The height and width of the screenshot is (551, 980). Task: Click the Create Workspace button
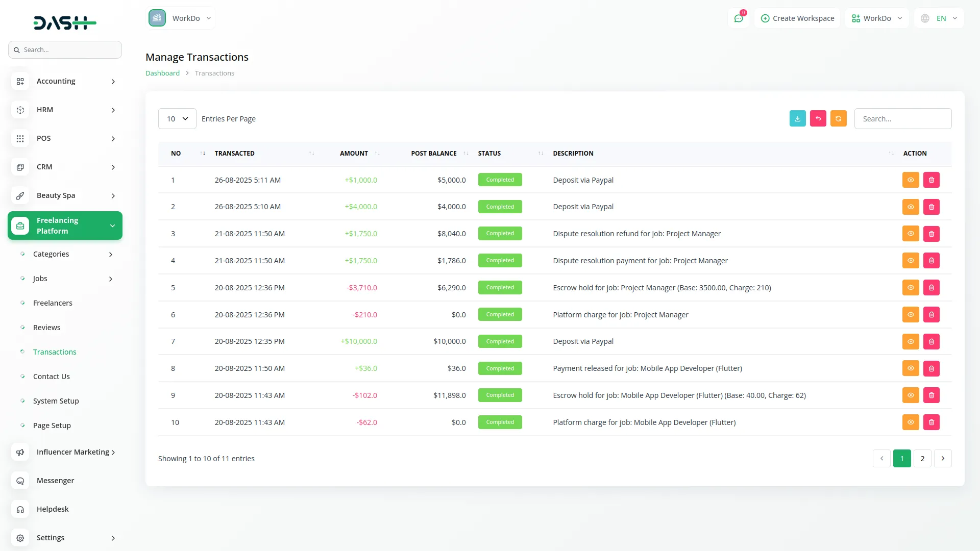[x=797, y=18]
